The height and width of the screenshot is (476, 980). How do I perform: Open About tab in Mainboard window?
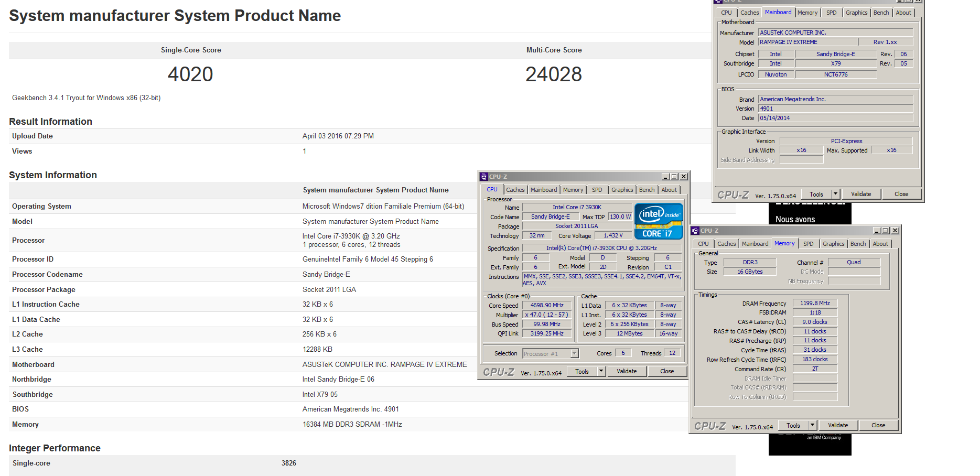pyautogui.click(x=903, y=13)
